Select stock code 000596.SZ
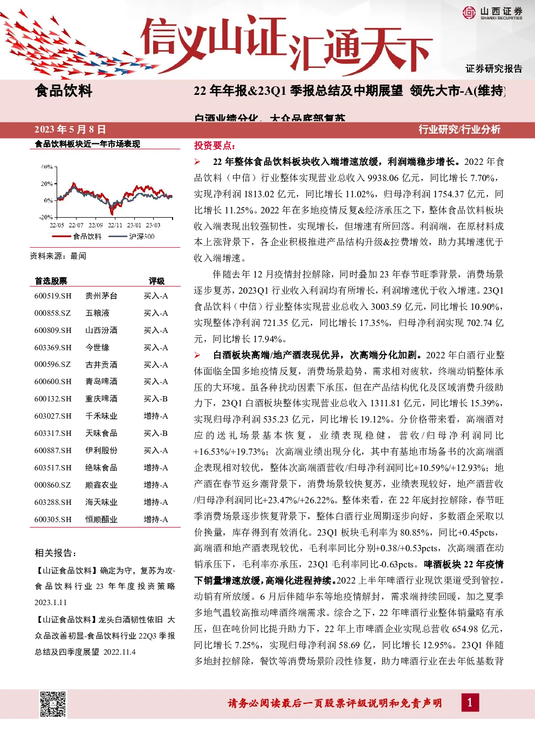 tap(52, 365)
